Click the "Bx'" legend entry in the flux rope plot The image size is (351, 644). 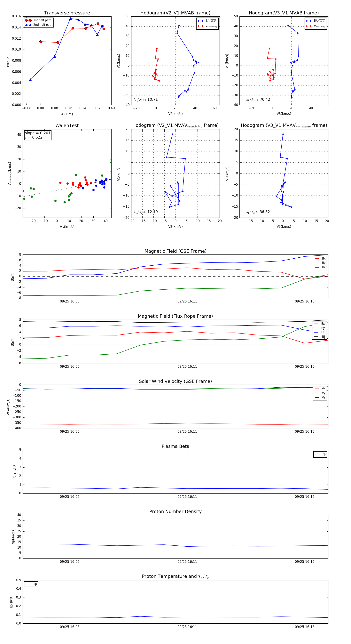(x=320, y=324)
